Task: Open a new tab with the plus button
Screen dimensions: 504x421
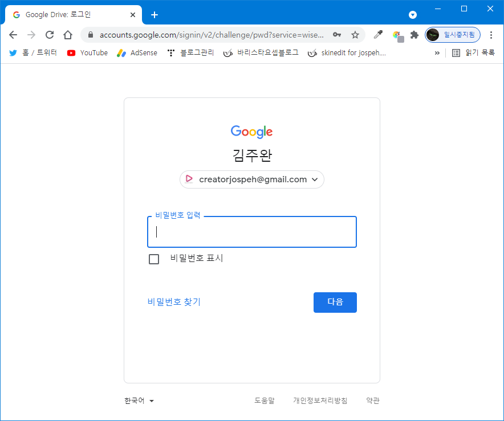Action: coord(155,15)
